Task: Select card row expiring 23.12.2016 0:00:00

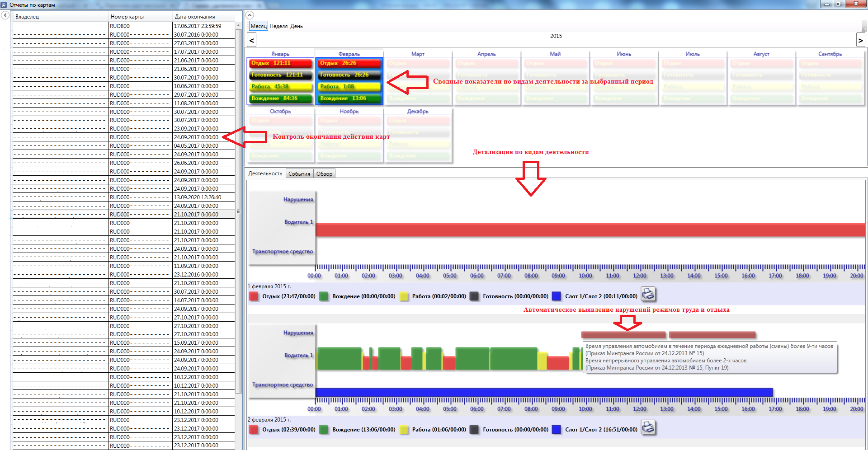Action: pos(124,275)
